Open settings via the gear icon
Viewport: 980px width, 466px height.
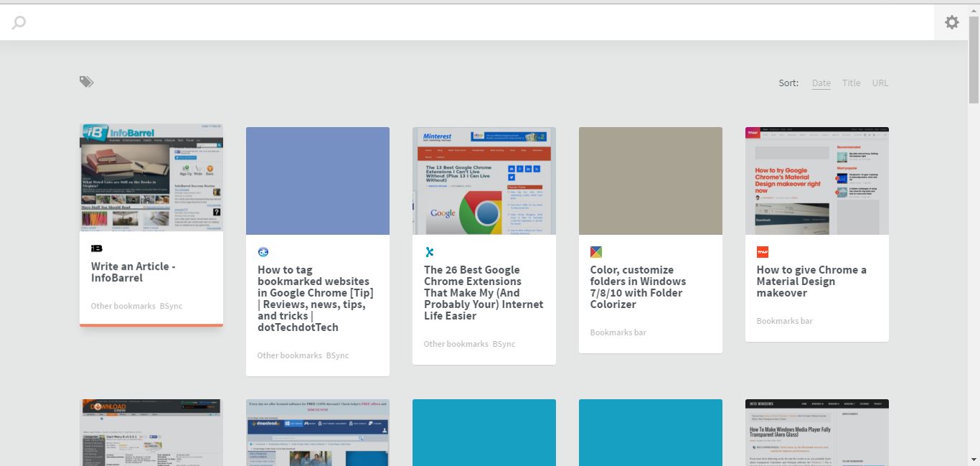pyautogui.click(x=951, y=23)
